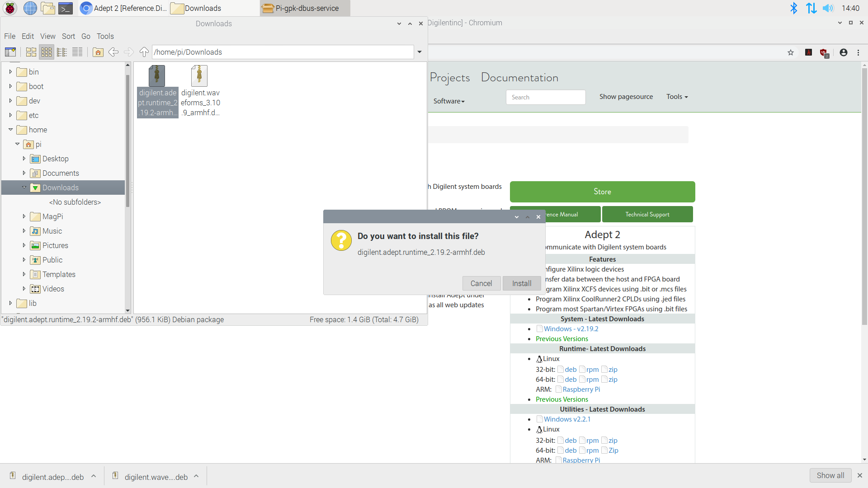
Task: Open the volume speaker control
Action: [828, 8]
